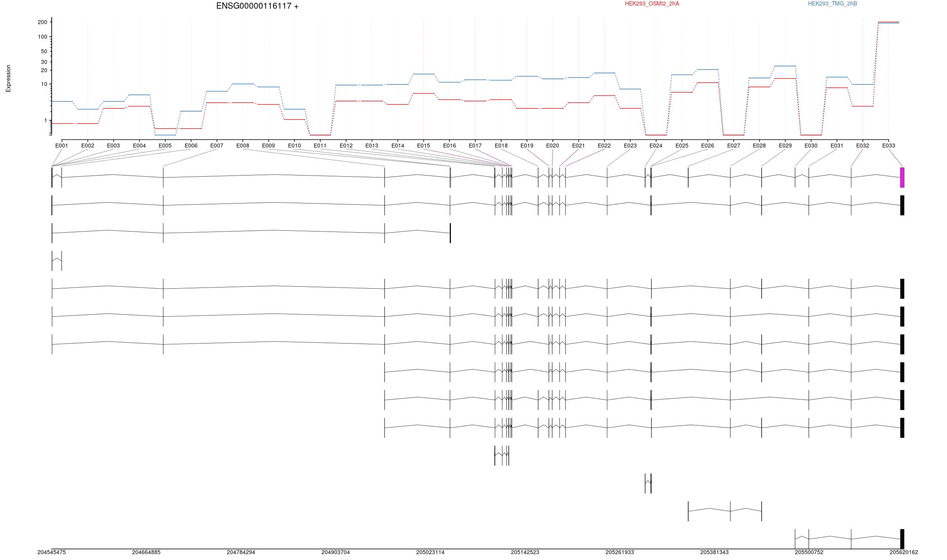Click exon label E008
Viewport: 947px width, 560px height.
(243, 146)
